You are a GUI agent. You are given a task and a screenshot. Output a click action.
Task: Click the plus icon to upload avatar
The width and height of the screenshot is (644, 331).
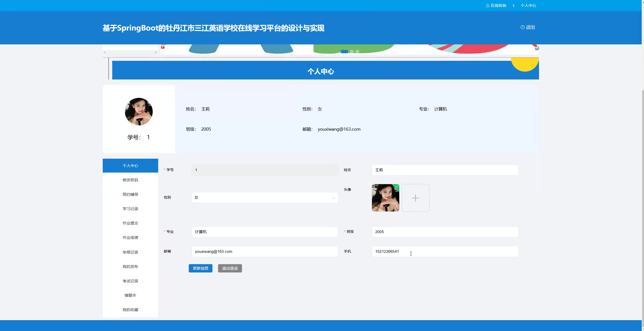[415, 198]
